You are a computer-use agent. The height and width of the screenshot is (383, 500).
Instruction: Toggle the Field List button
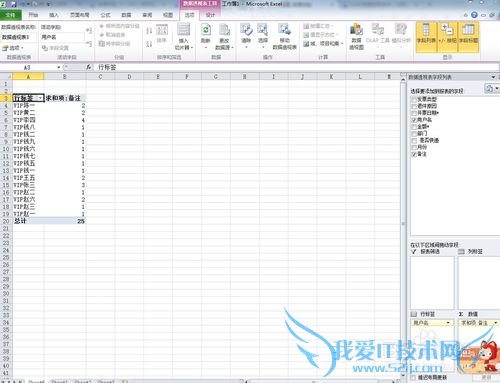point(426,37)
